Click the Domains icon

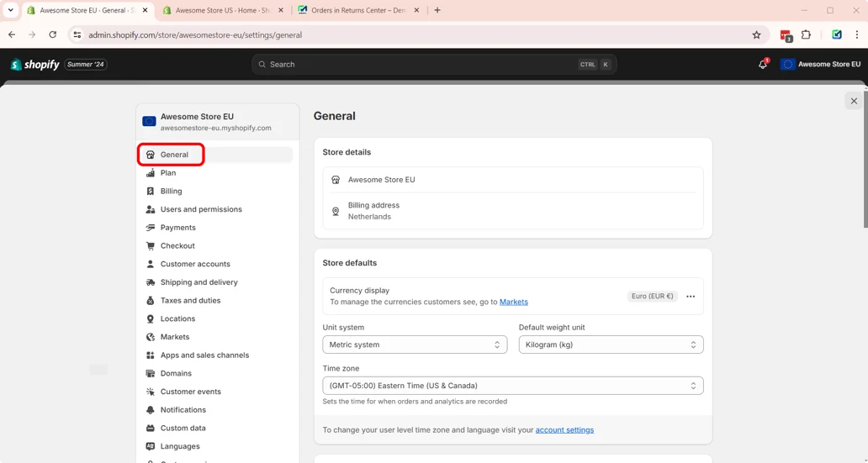(150, 373)
